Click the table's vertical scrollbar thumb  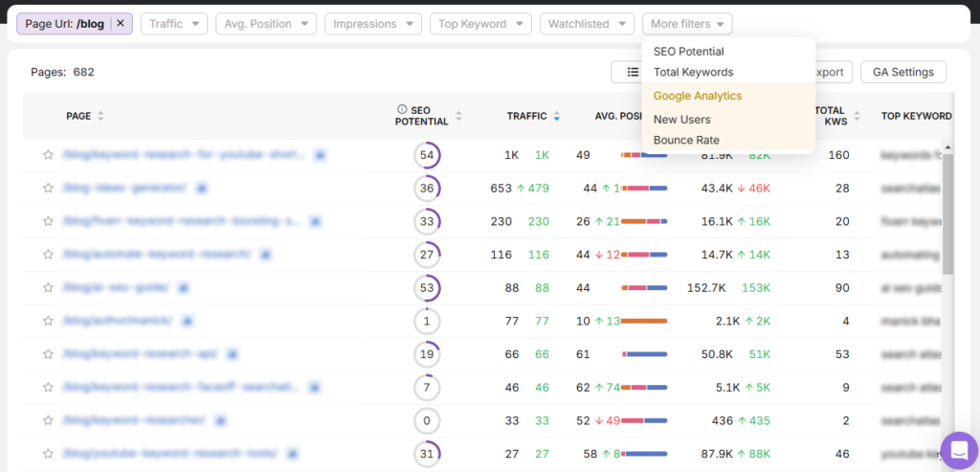pos(947,213)
